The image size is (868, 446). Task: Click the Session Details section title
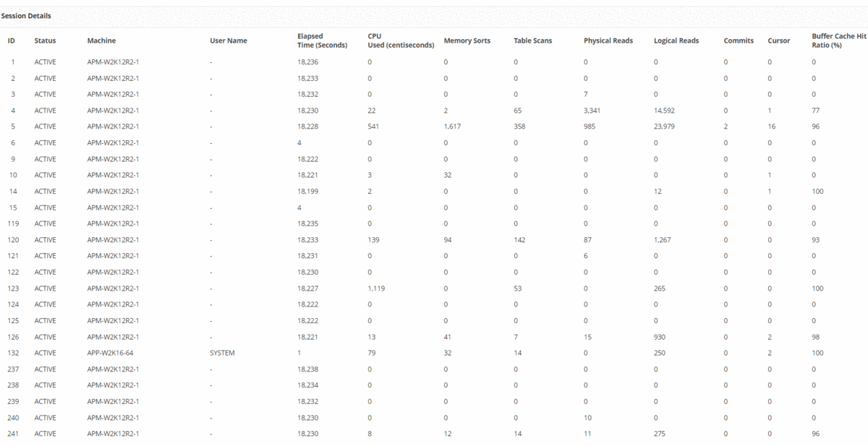tap(26, 16)
